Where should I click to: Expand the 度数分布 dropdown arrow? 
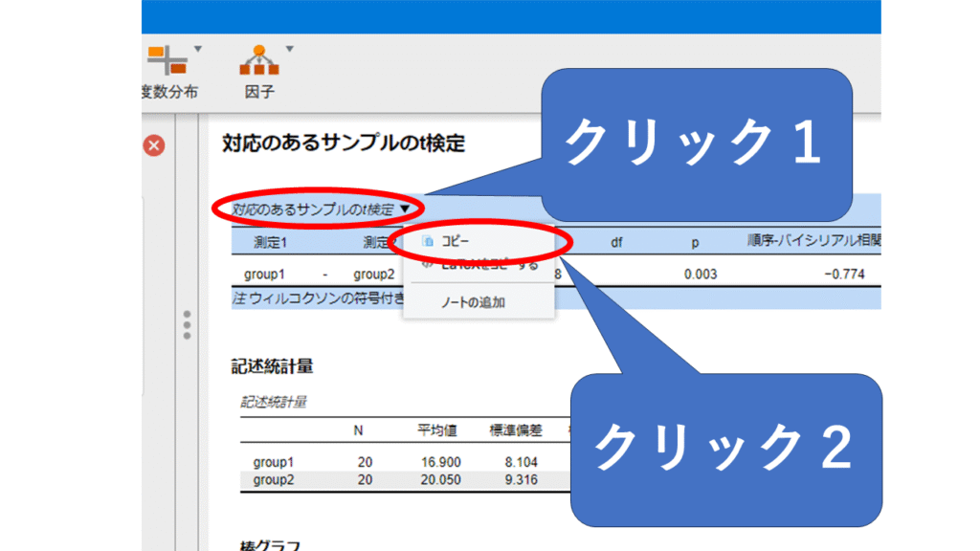click(x=198, y=48)
